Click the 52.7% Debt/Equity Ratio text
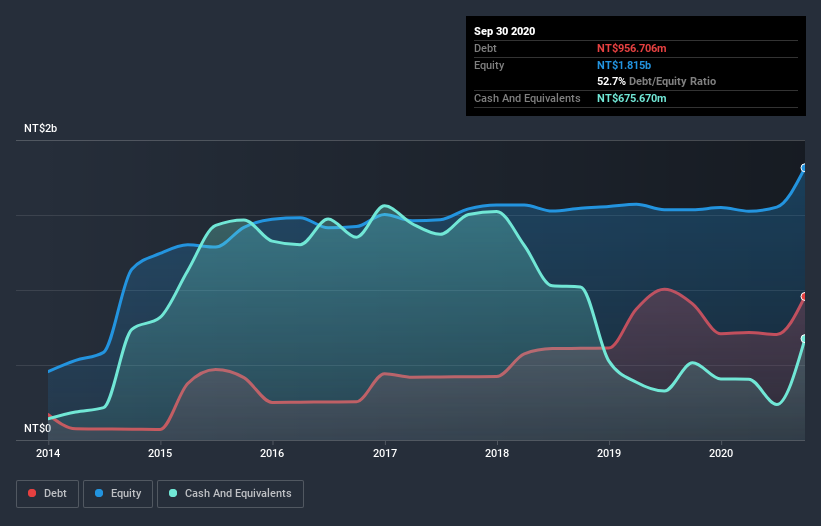 tap(657, 81)
